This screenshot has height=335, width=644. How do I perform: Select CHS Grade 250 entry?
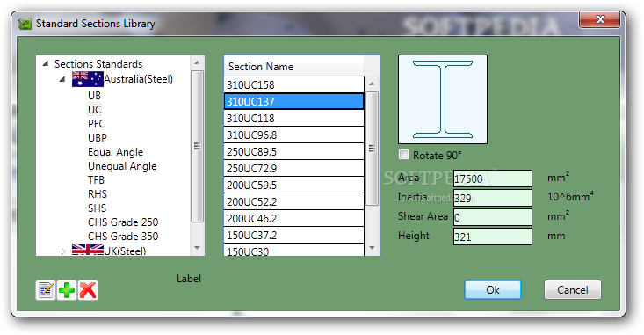click(123, 222)
